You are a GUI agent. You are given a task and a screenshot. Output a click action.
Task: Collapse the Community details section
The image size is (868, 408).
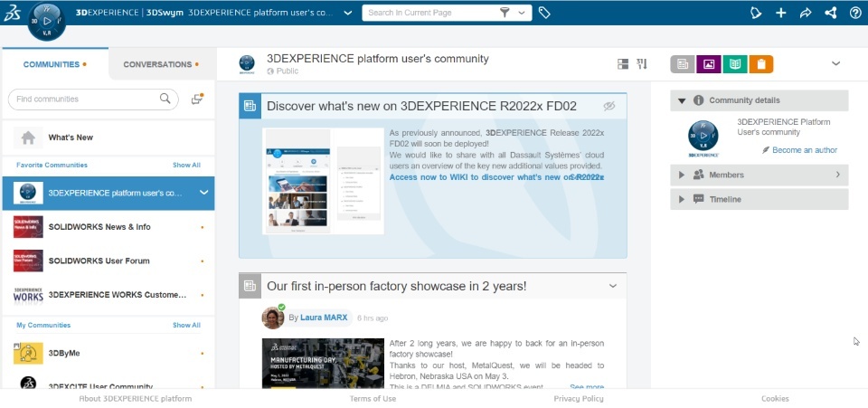pyautogui.click(x=682, y=100)
